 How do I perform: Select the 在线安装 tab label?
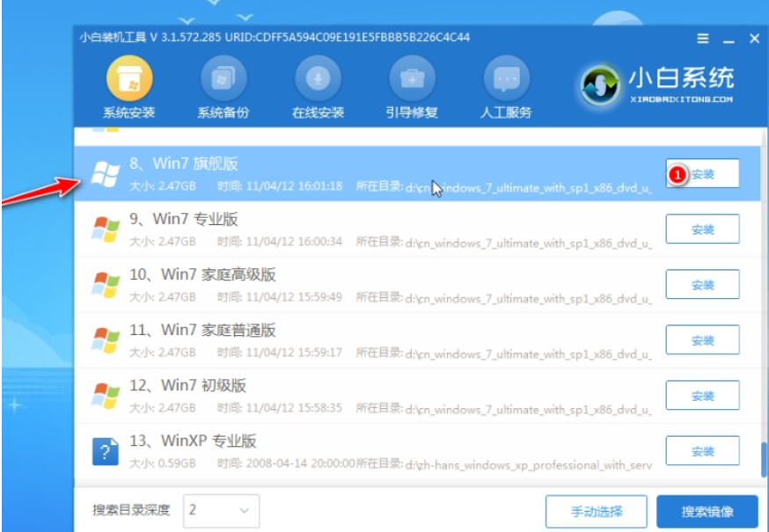[318, 113]
